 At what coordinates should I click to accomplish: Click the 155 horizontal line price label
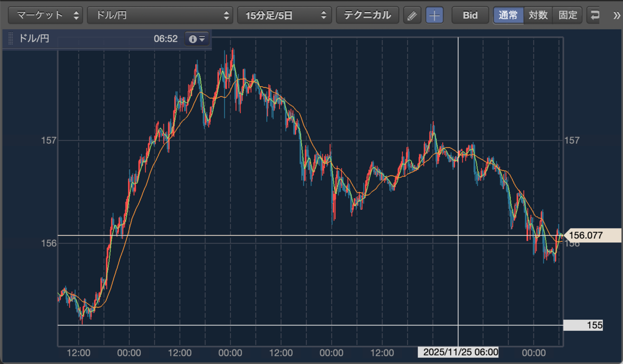tap(583, 326)
